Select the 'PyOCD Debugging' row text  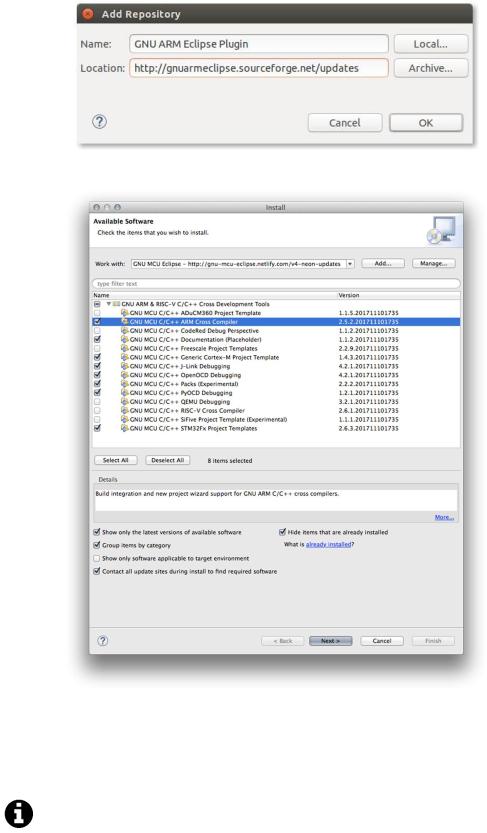[x=181, y=393]
